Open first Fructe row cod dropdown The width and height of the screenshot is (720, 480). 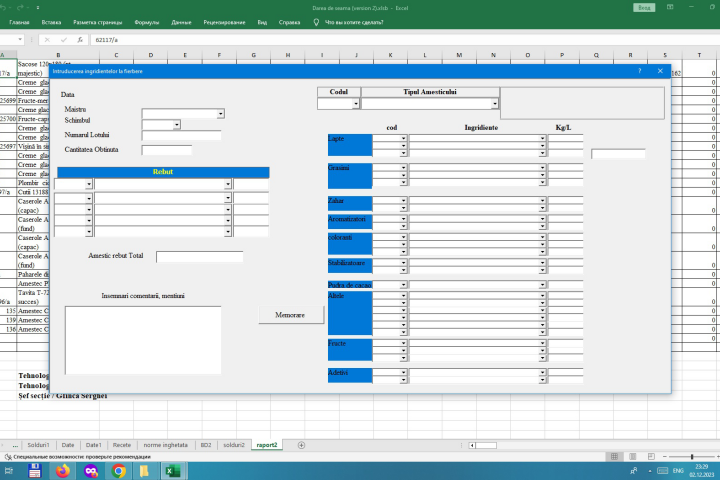tap(404, 343)
